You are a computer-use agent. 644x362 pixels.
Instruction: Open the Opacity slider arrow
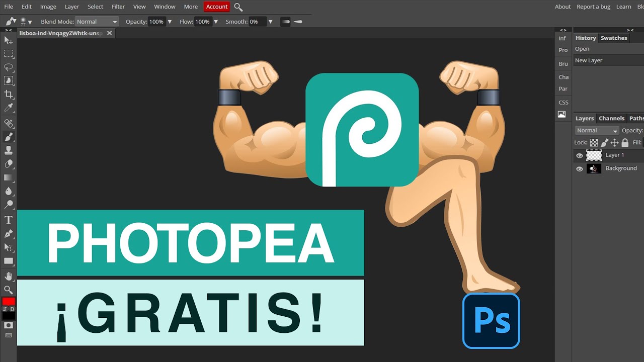(x=170, y=22)
